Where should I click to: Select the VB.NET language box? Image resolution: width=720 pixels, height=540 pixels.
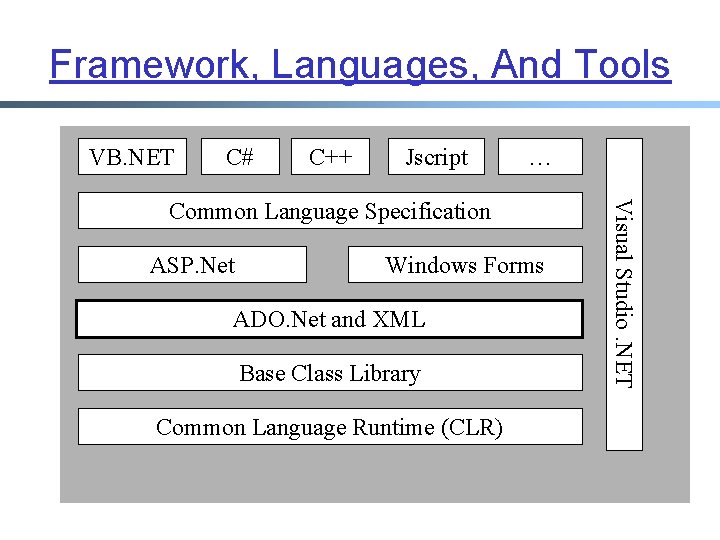pos(132,157)
